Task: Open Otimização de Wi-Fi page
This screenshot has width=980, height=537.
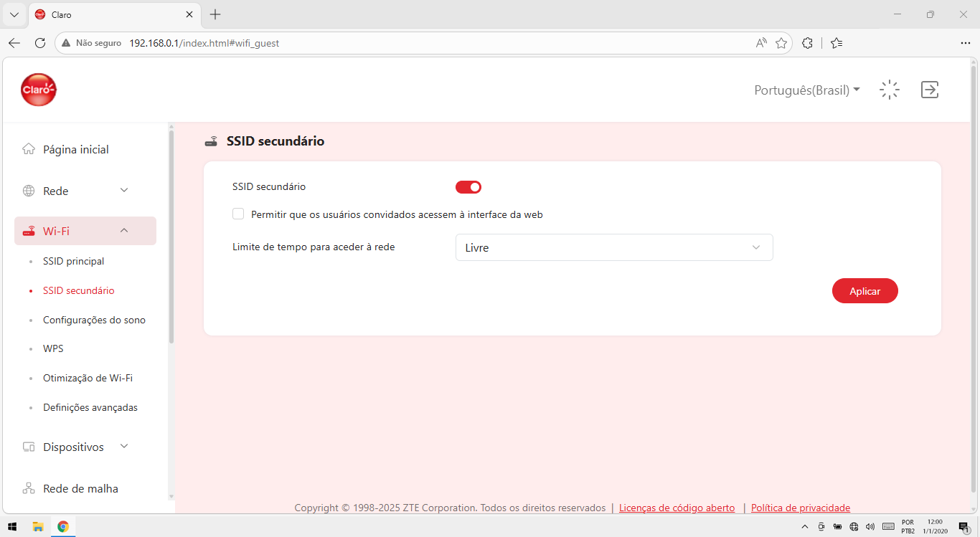Action: [88, 378]
